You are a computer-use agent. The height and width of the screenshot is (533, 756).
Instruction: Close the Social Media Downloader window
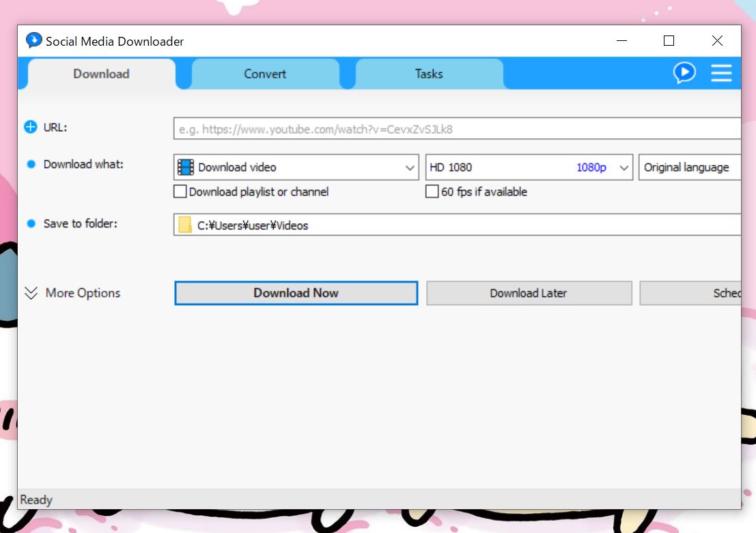[x=718, y=41]
